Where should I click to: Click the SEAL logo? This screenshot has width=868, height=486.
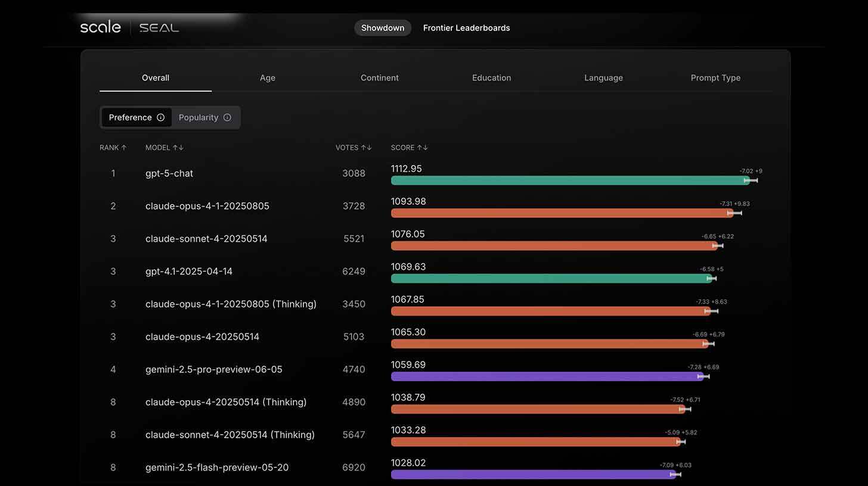point(159,27)
